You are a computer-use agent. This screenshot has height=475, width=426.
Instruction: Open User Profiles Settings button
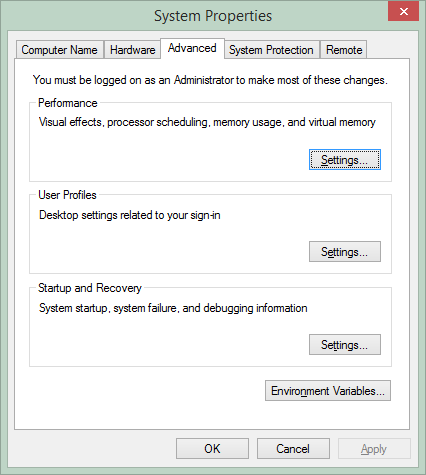pyautogui.click(x=345, y=252)
